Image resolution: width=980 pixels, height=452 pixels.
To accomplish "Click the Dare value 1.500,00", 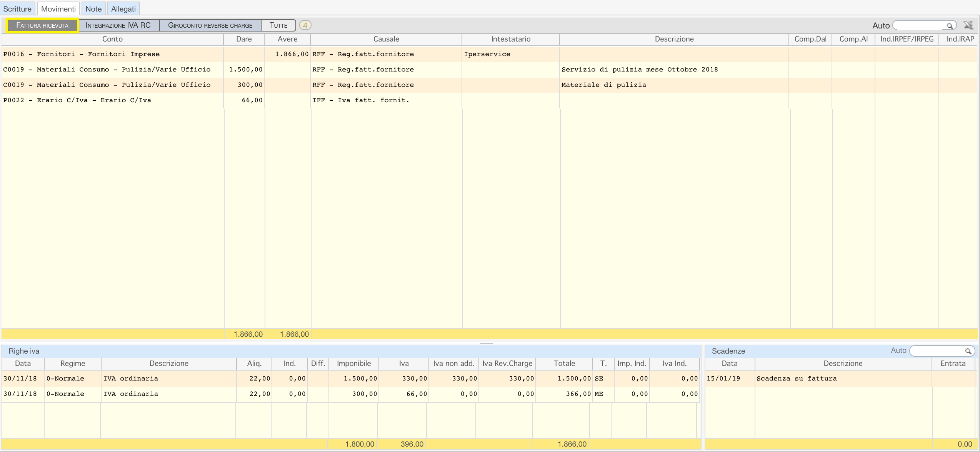I will (245, 70).
